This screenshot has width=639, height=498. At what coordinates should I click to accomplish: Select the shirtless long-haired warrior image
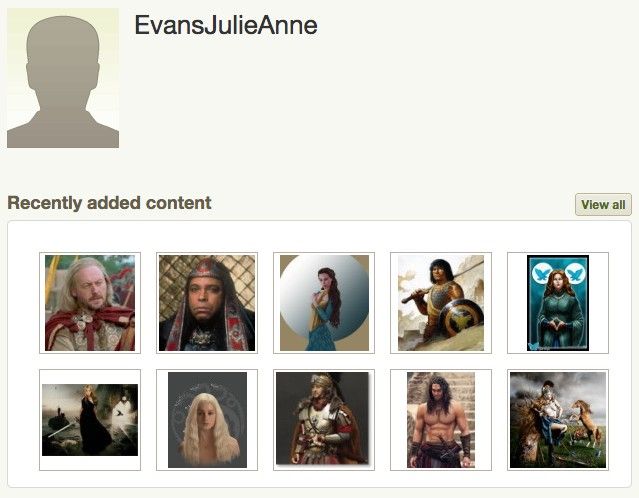(441, 420)
